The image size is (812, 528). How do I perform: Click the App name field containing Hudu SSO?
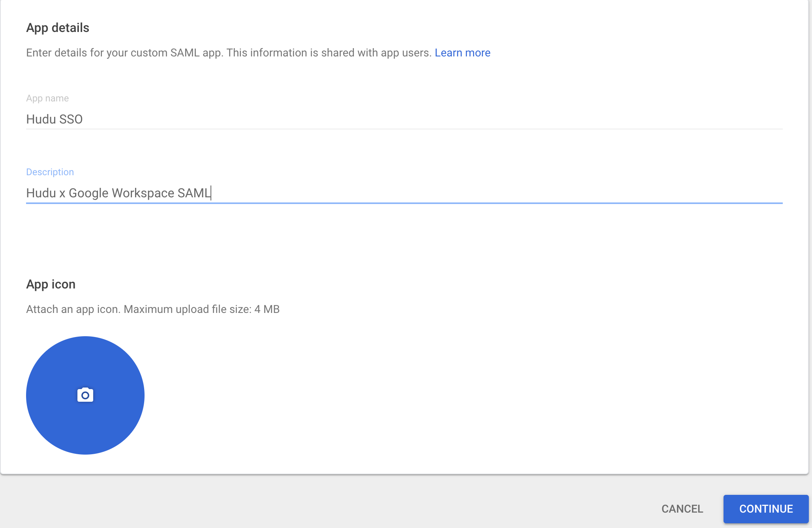coord(404,119)
